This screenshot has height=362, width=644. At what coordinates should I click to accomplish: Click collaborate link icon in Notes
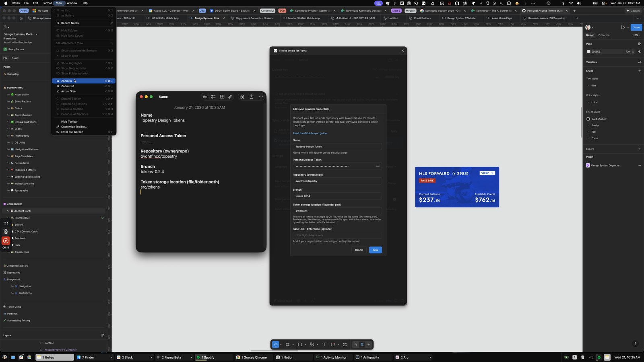(x=242, y=97)
